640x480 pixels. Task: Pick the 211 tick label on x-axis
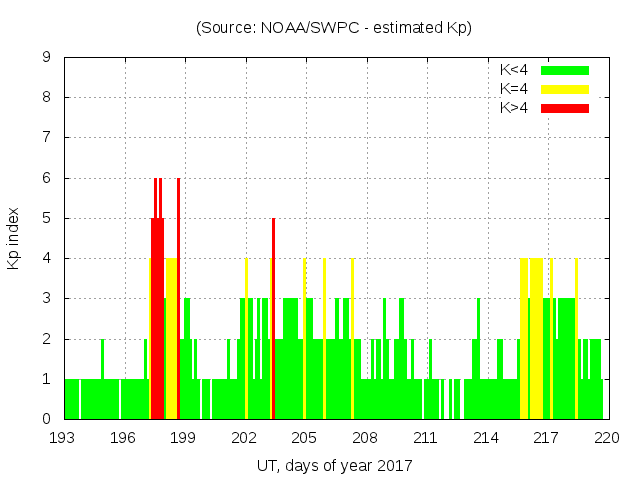(426, 437)
